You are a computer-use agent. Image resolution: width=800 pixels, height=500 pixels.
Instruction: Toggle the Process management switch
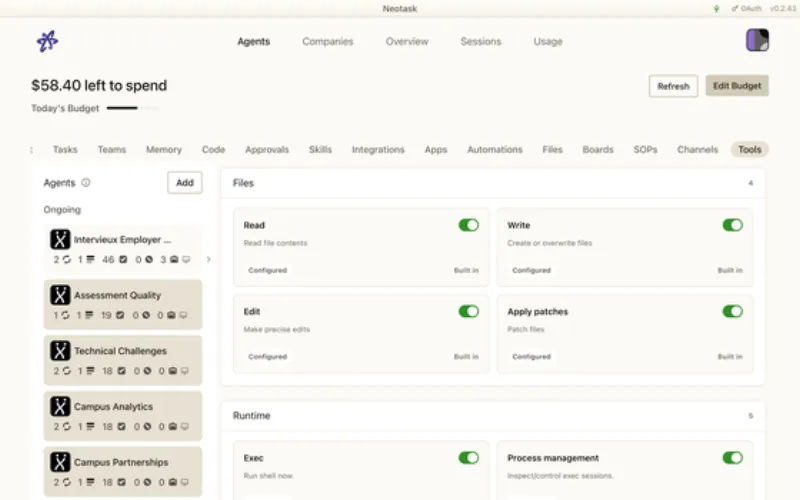pyautogui.click(x=732, y=458)
